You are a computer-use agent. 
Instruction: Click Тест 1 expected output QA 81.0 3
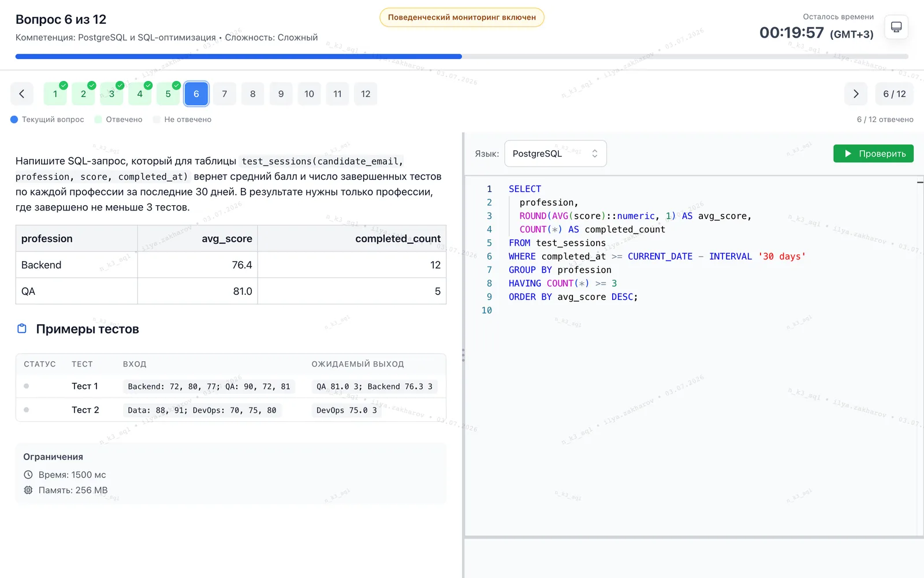point(374,386)
